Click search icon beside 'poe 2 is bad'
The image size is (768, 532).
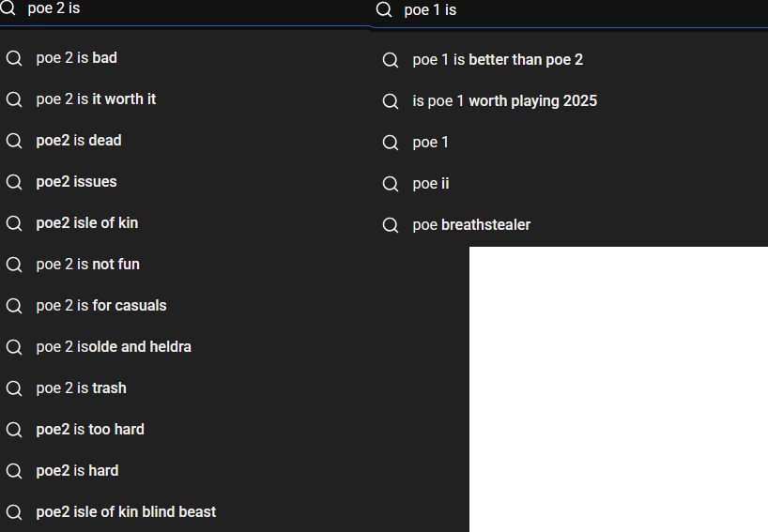point(14,58)
